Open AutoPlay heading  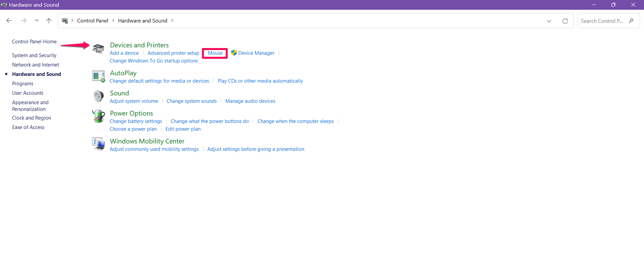pyautogui.click(x=123, y=73)
